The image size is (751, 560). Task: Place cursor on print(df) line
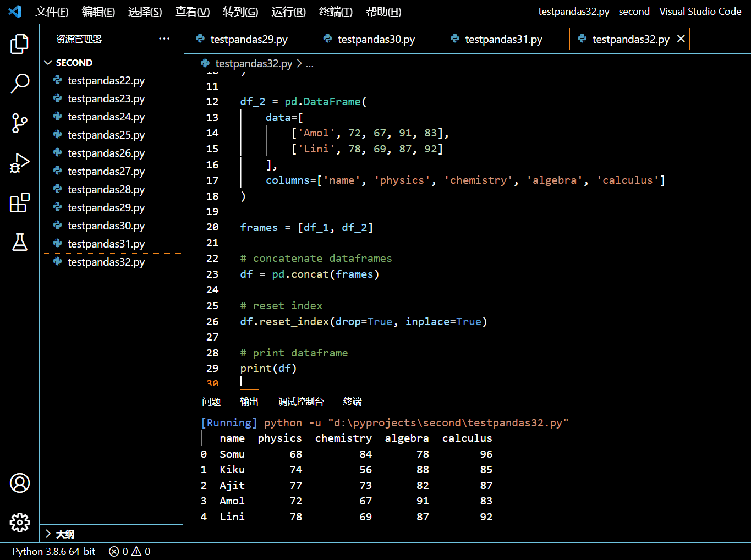(268, 368)
